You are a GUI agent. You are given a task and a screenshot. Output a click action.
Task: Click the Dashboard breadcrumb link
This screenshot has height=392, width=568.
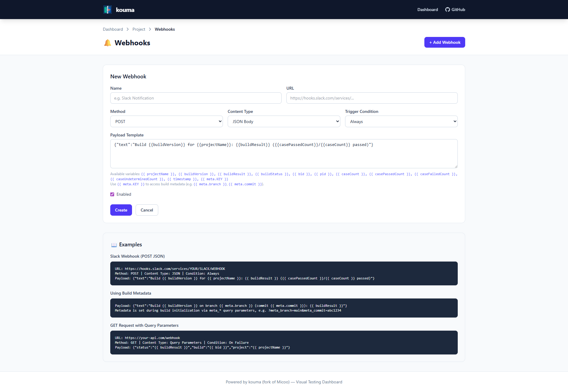coord(113,29)
